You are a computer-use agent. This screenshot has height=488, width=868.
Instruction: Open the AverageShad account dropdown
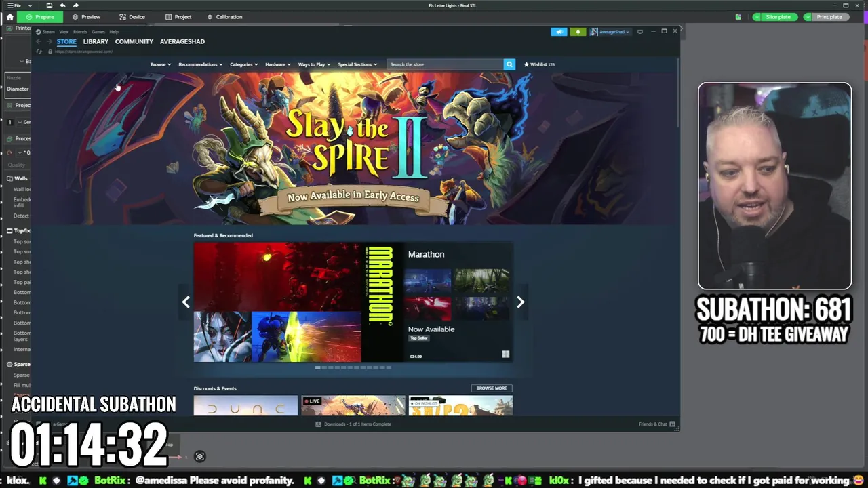tap(610, 31)
